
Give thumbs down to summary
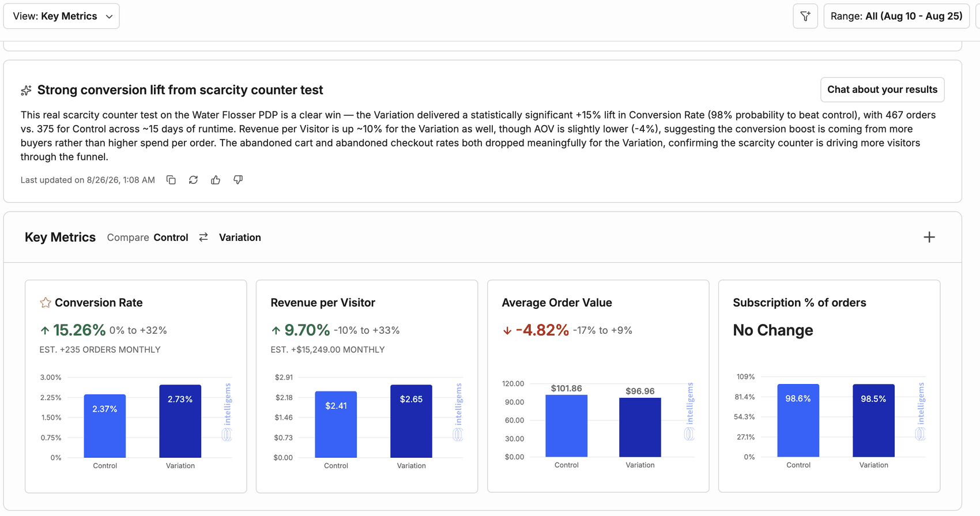[x=238, y=180]
